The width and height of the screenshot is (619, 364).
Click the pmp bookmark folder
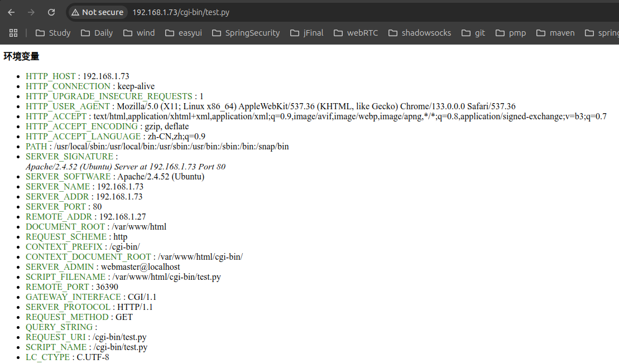point(511,33)
